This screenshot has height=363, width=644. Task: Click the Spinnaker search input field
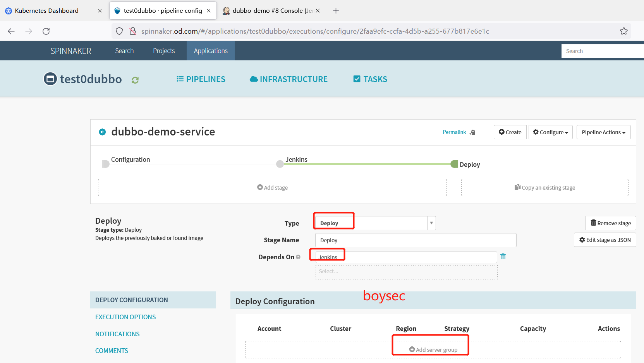603,51
